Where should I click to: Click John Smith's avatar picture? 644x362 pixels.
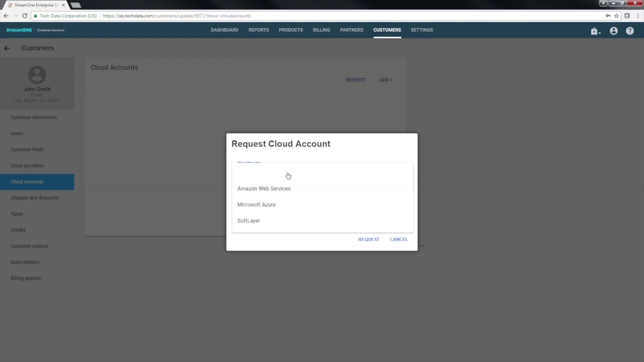(37, 75)
